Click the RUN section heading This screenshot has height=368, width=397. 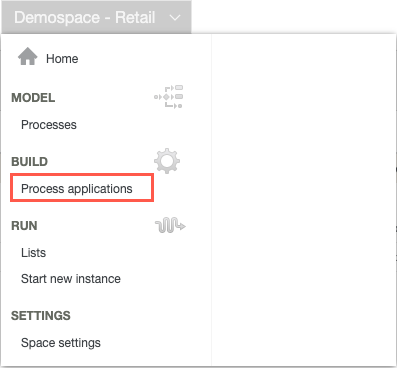pos(24,226)
